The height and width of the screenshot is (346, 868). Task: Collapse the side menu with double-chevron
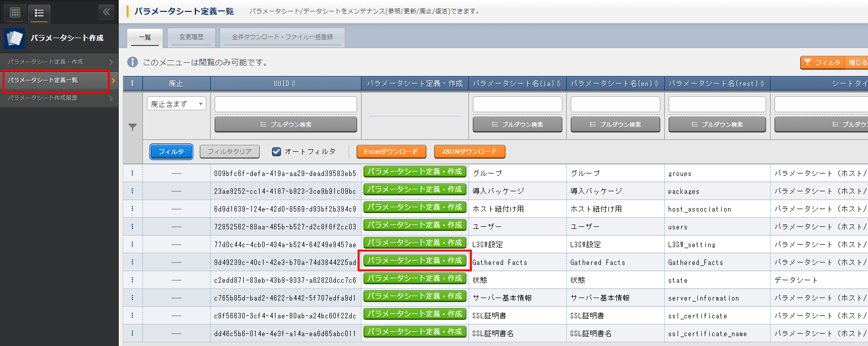106,12
